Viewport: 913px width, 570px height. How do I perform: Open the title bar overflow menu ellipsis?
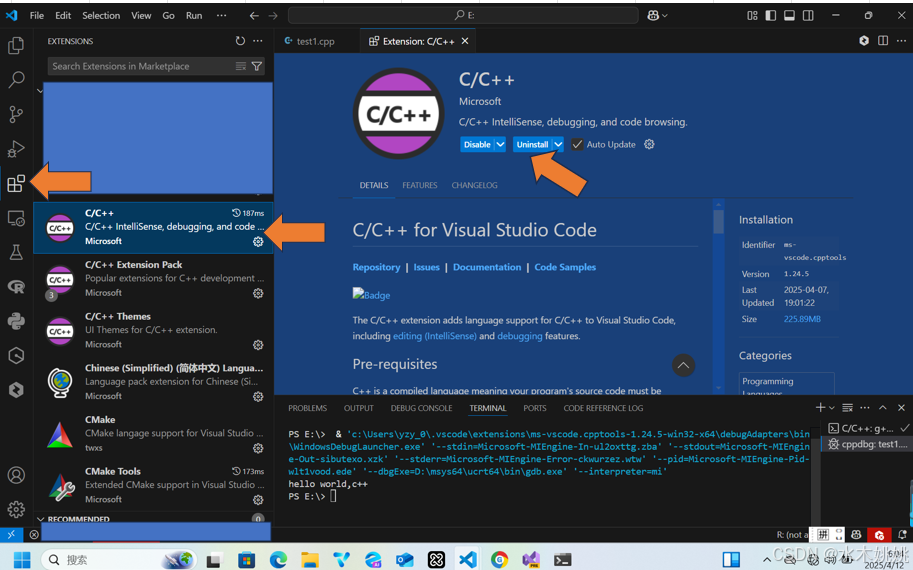[x=221, y=16]
